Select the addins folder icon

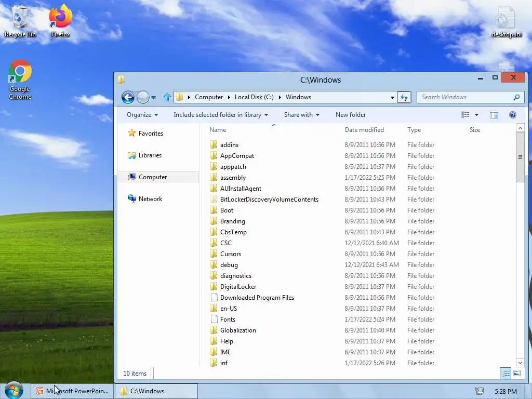click(x=214, y=145)
